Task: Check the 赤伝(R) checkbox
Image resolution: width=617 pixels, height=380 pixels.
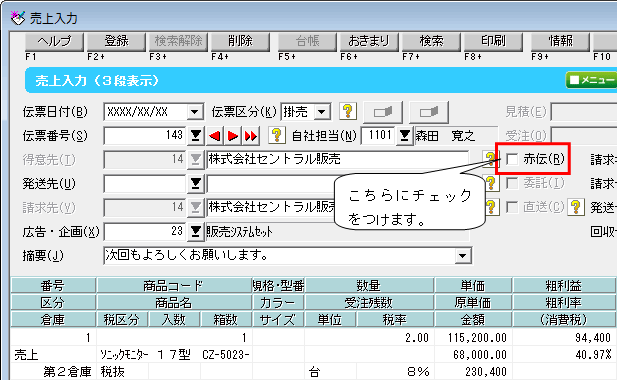Action: [512, 159]
